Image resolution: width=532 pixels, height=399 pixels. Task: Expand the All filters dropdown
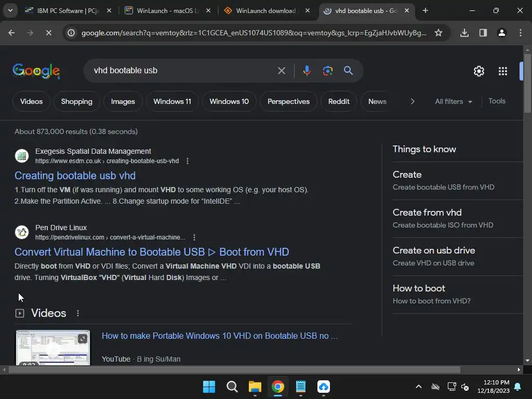[x=453, y=101]
